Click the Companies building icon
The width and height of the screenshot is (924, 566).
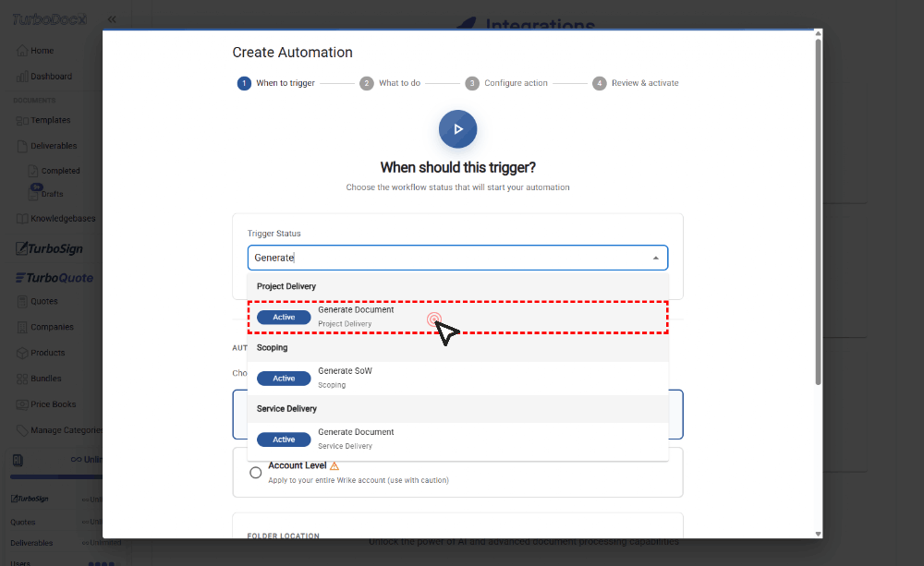point(22,327)
